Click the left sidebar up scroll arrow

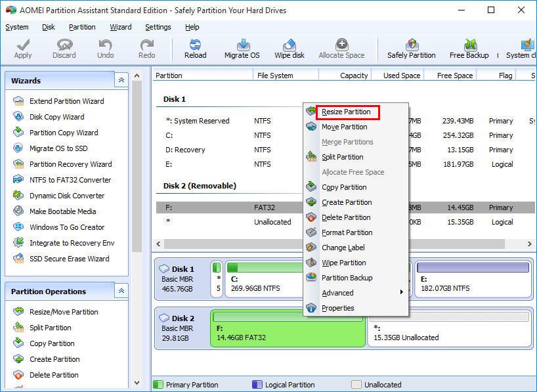point(137,76)
